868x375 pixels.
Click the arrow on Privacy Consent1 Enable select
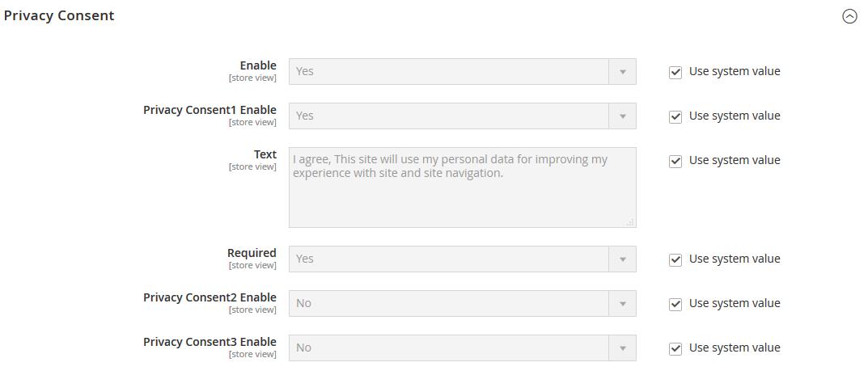click(x=623, y=116)
